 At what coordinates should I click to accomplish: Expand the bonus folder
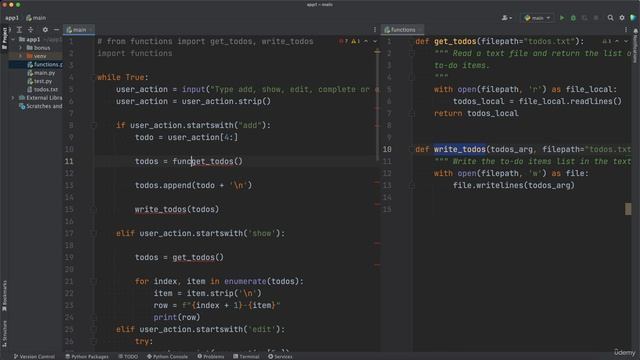coord(20,48)
